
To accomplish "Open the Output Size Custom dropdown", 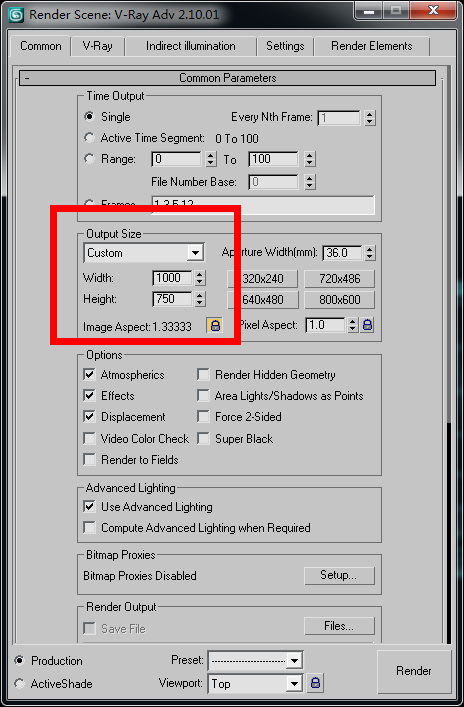I will [x=144, y=253].
